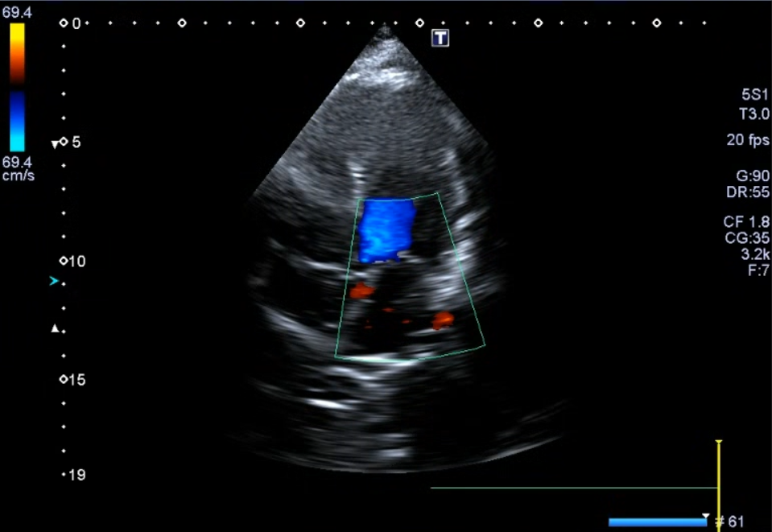Click the 'T3.0' text
The image size is (772, 532).
click(x=754, y=114)
